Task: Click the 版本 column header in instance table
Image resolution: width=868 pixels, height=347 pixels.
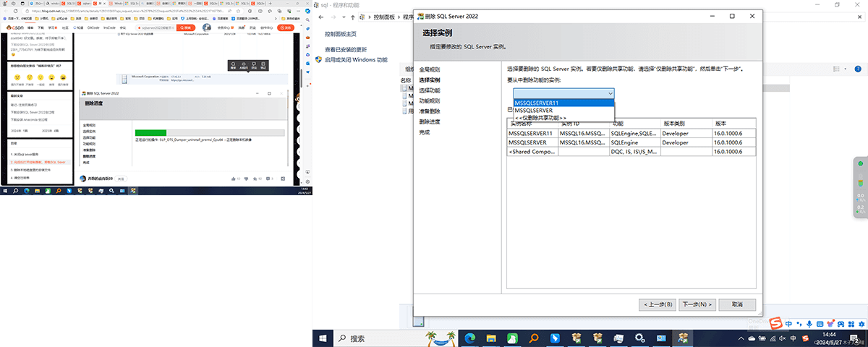Action: pos(733,124)
